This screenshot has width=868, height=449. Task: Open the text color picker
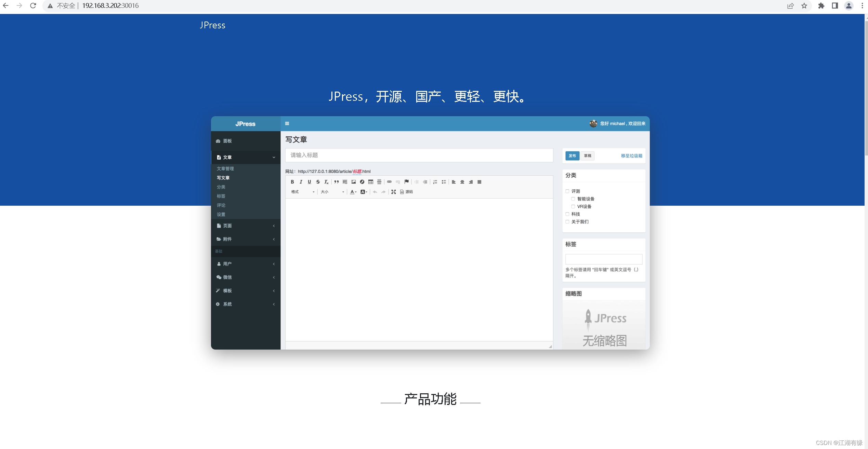point(353,192)
